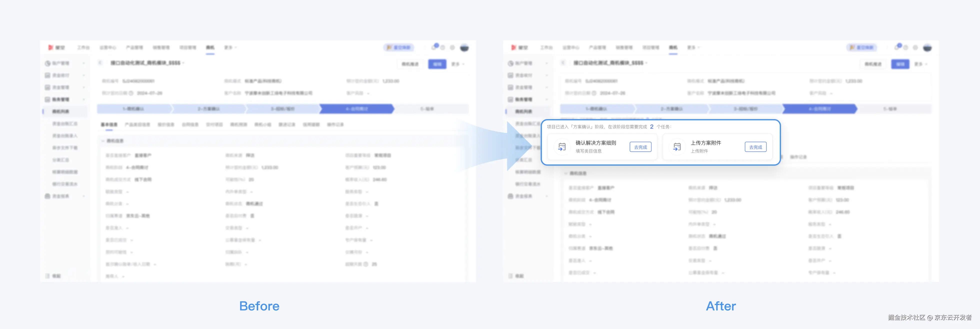Click user avatar in the After panel header
This screenshot has height=329, width=980.
[927, 47]
